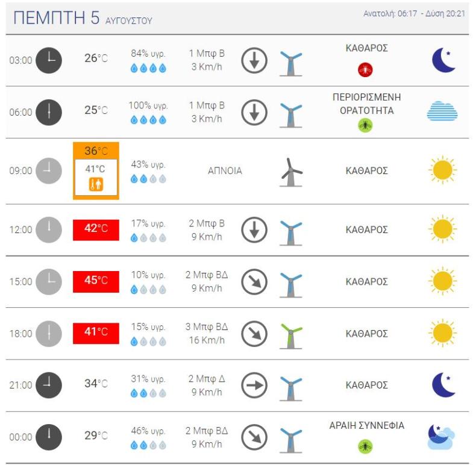476x465 pixels.
Task: Click the partly cloudy night icon at 00:00
Action: coord(441,437)
